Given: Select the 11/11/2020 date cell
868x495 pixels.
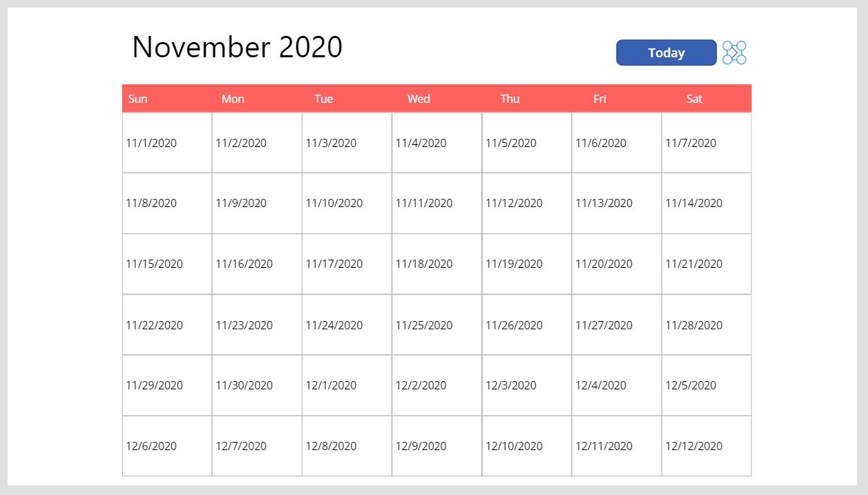Looking at the screenshot, I should (436, 203).
